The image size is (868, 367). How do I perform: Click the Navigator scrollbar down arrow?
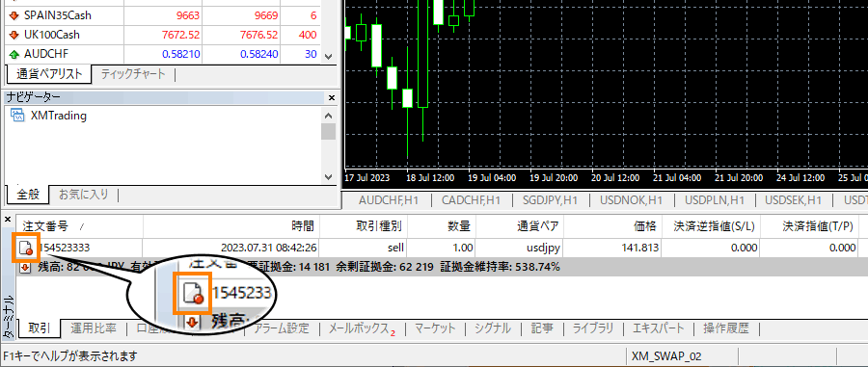click(328, 177)
